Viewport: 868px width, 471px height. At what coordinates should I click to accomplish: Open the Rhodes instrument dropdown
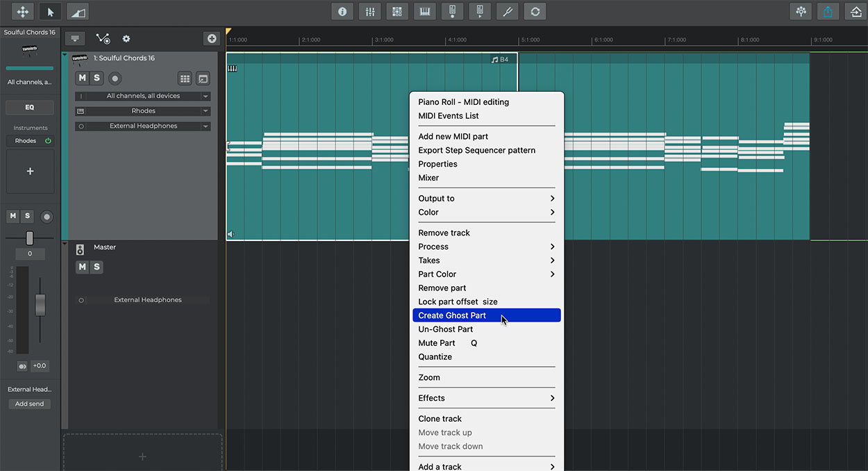pyautogui.click(x=143, y=111)
